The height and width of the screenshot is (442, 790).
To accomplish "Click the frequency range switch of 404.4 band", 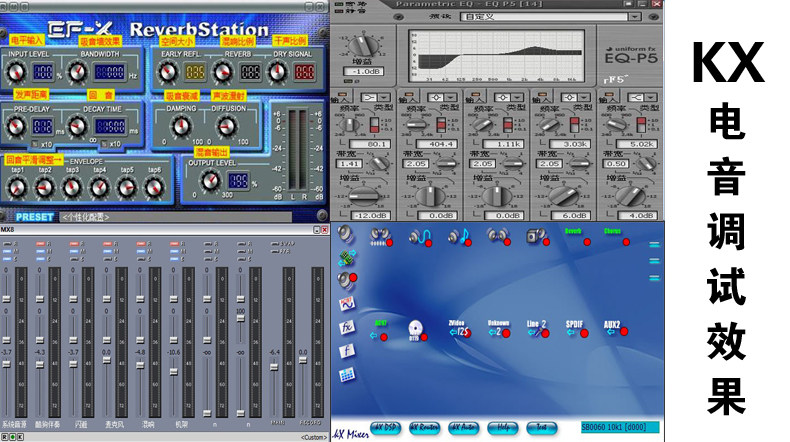I will point(441,124).
